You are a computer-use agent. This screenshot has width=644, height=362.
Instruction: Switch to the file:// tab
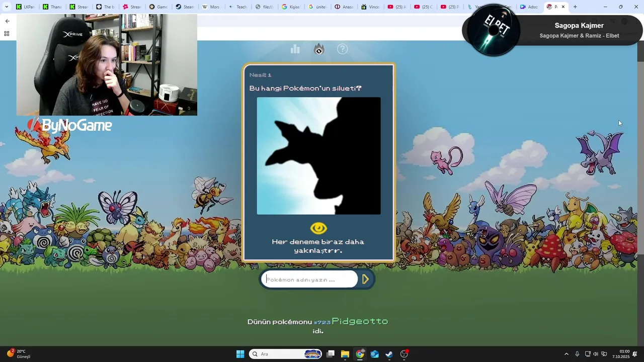point(265,7)
